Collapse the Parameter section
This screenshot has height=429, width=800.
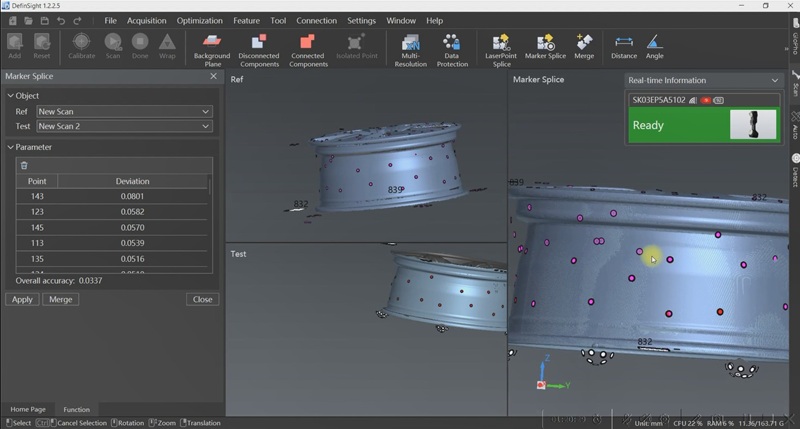(x=11, y=147)
